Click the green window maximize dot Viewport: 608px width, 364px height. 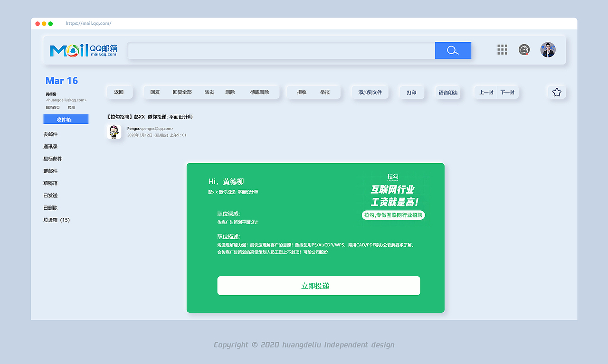[x=51, y=23]
